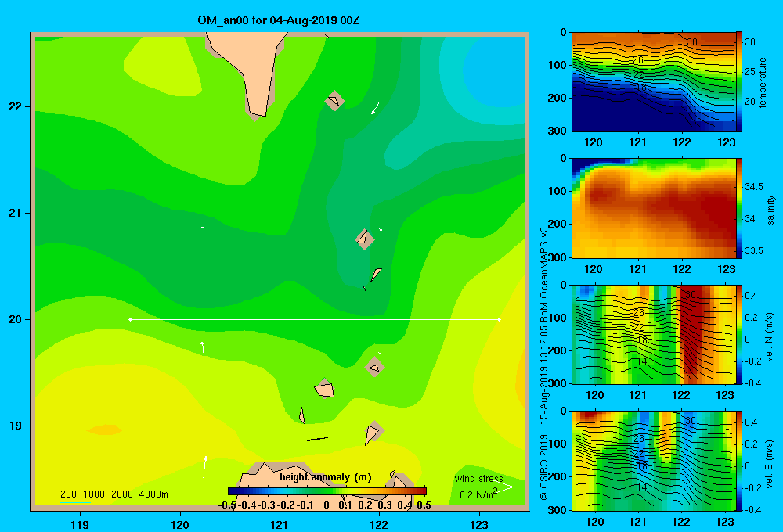Click the vel. E color scale
This screenshot has height=532, width=783.
[739, 461]
